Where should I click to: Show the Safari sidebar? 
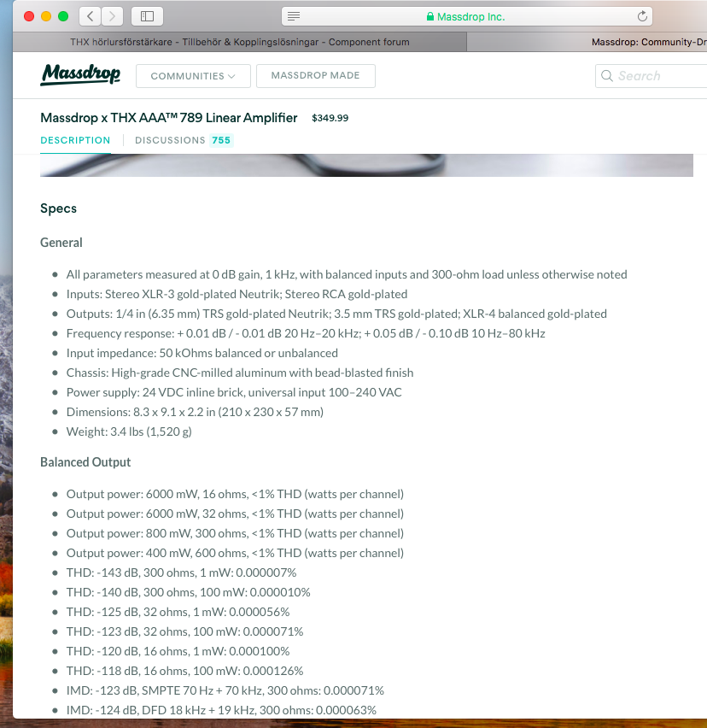tap(147, 17)
